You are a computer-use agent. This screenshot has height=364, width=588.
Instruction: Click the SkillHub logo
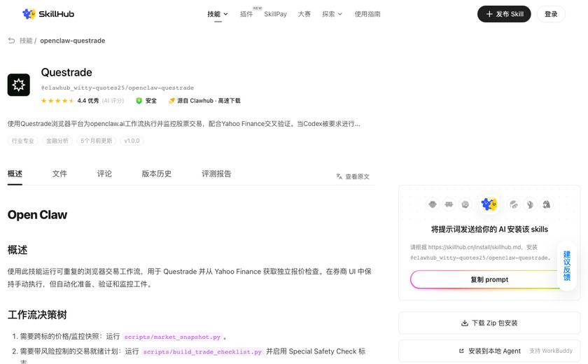click(48, 14)
